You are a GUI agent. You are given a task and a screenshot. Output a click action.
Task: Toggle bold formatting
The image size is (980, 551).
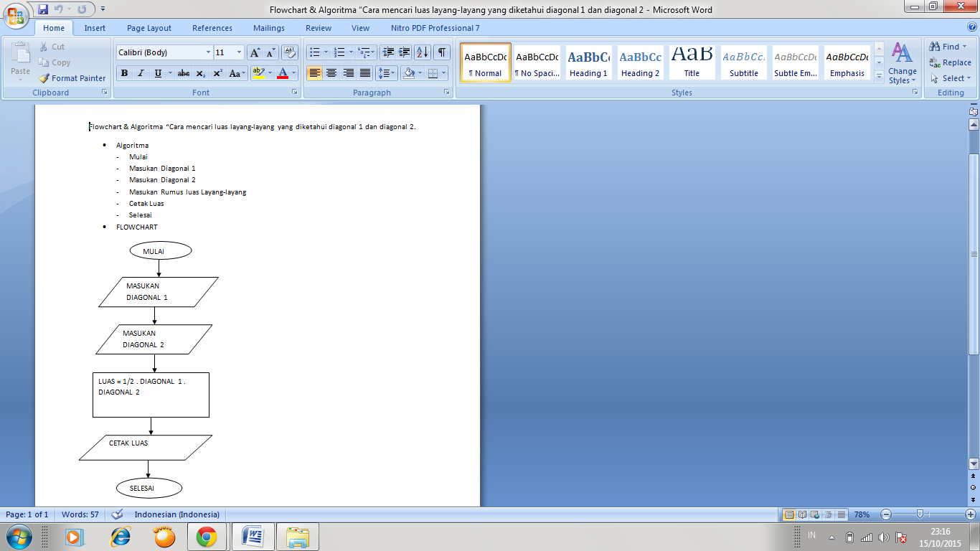click(124, 73)
